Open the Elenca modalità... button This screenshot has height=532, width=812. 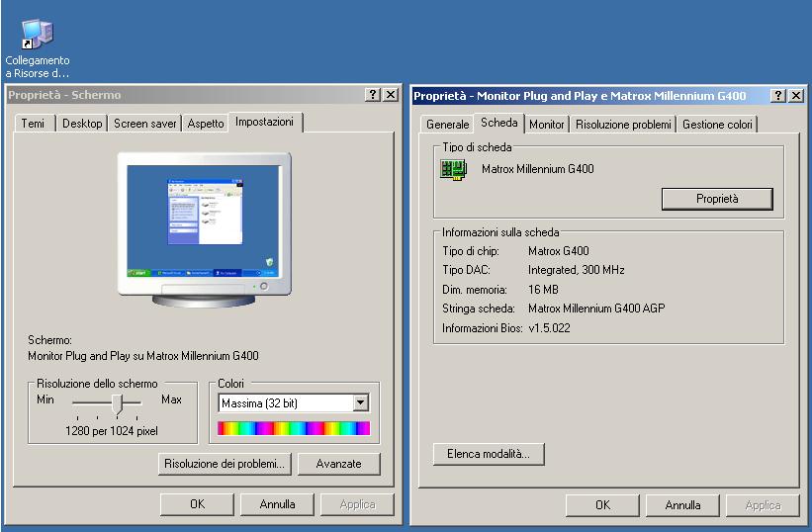point(489,454)
